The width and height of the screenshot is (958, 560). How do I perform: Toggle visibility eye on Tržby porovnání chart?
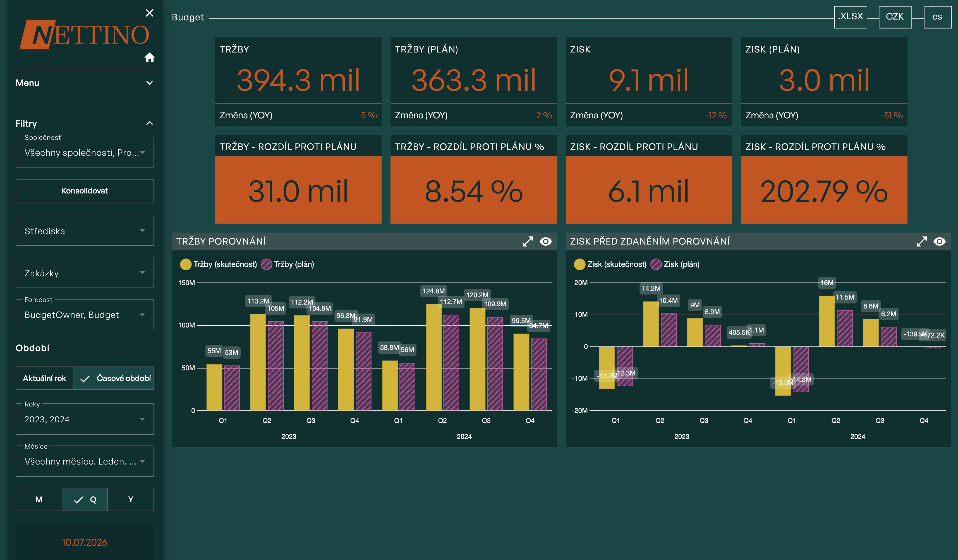[545, 241]
